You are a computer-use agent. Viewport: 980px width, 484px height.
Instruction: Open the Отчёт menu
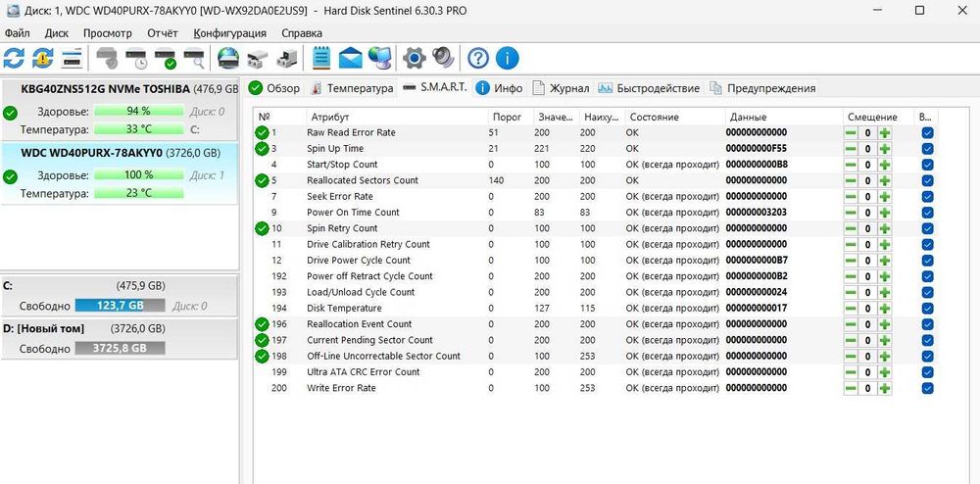point(163,33)
